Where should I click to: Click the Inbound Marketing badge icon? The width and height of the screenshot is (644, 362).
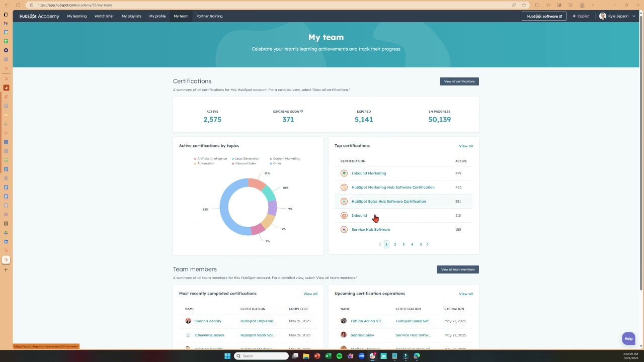point(344,173)
